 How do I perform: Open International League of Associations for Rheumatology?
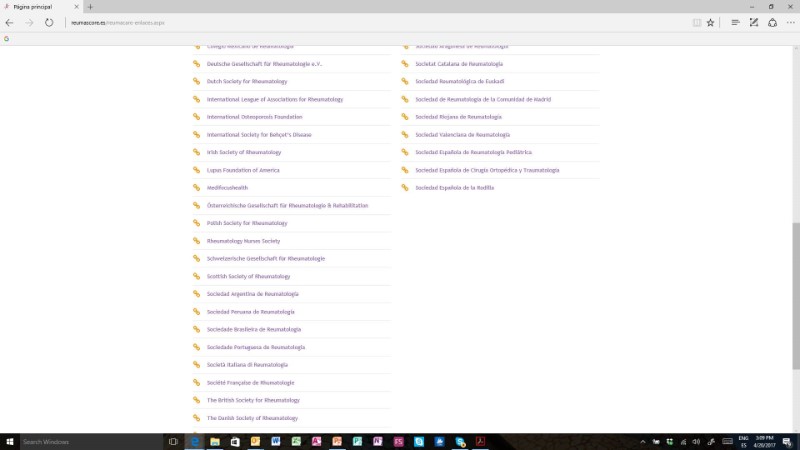coord(274,99)
